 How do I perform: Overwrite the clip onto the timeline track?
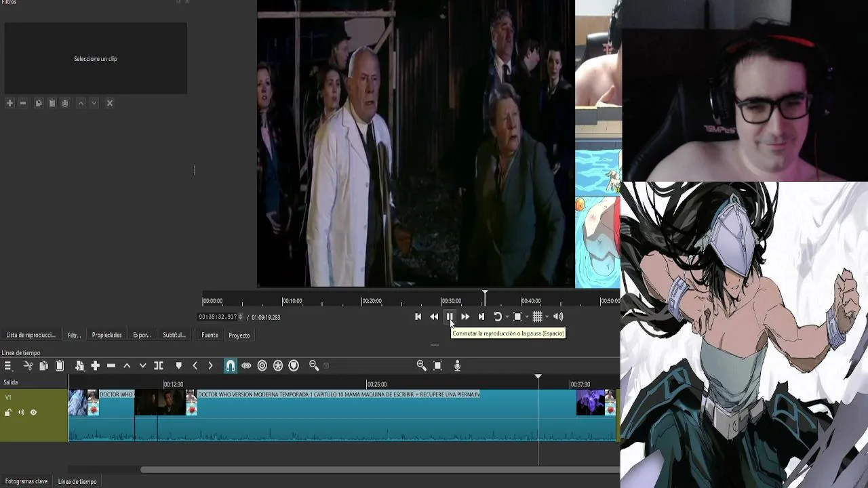click(x=142, y=366)
